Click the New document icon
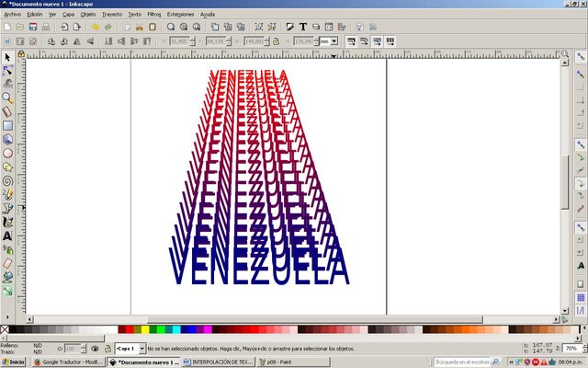588x368 pixels. (x=7, y=27)
